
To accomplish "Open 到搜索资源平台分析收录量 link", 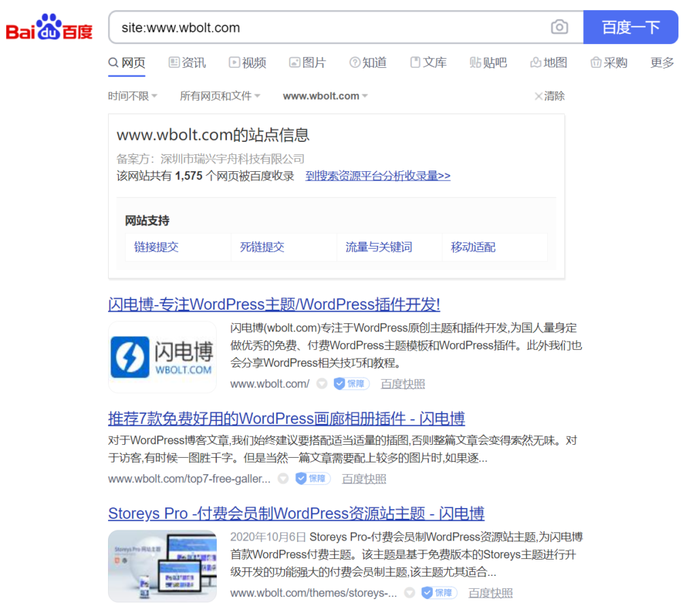I will tap(378, 176).
